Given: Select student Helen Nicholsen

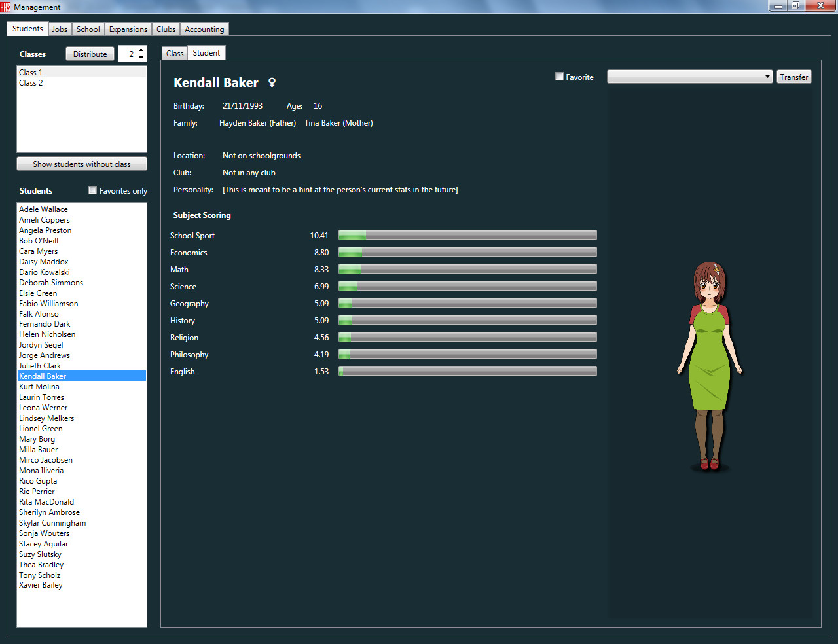Looking at the screenshot, I should point(82,334).
